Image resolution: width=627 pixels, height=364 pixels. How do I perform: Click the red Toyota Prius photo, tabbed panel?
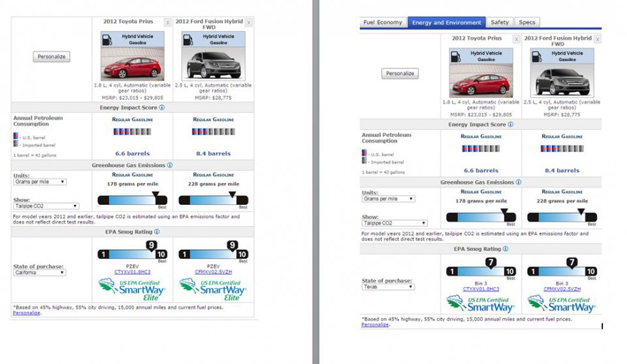point(481,82)
